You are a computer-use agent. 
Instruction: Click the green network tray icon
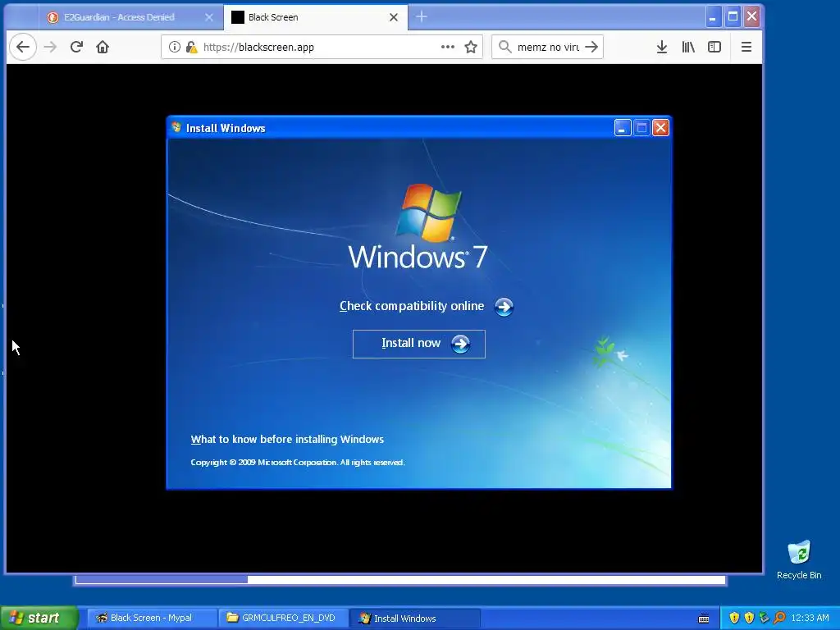click(764, 618)
